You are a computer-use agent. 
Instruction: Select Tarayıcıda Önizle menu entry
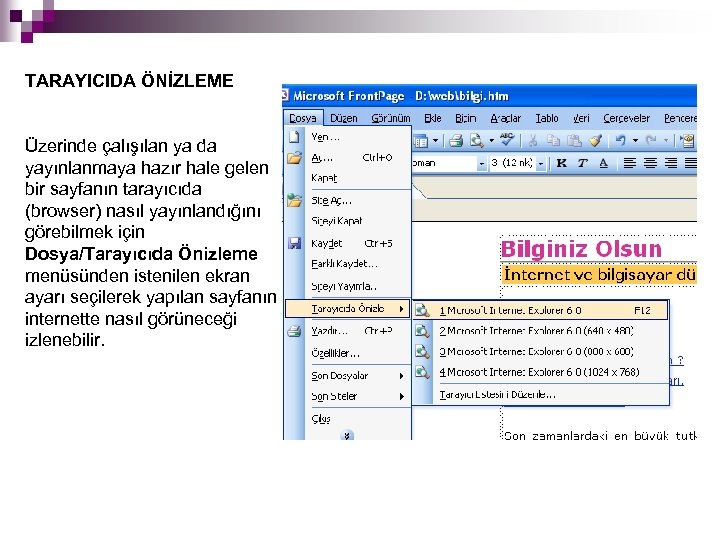pyautogui.click(x=348, y=309)
